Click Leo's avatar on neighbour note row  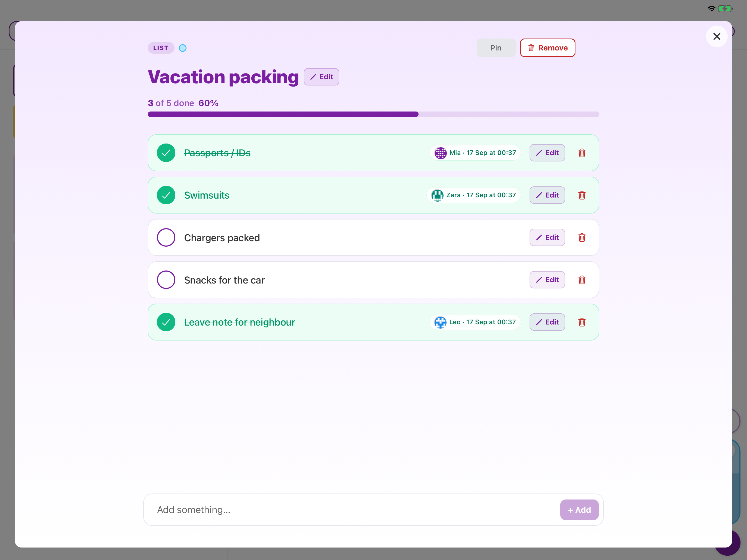(x=440, y=322)
